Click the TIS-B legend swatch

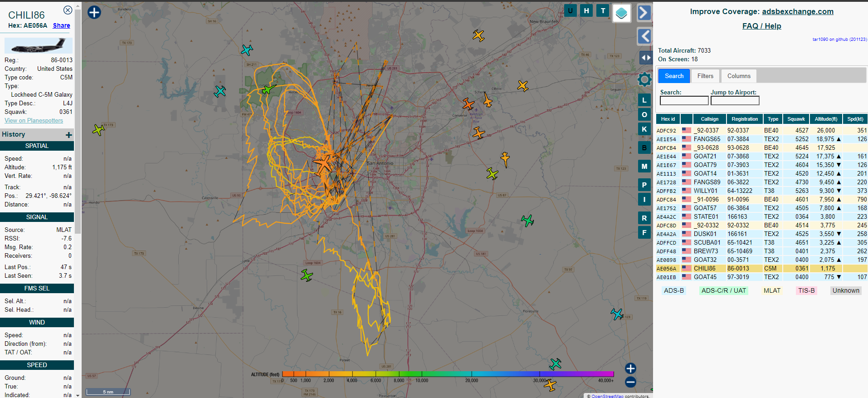click(806, 290)
